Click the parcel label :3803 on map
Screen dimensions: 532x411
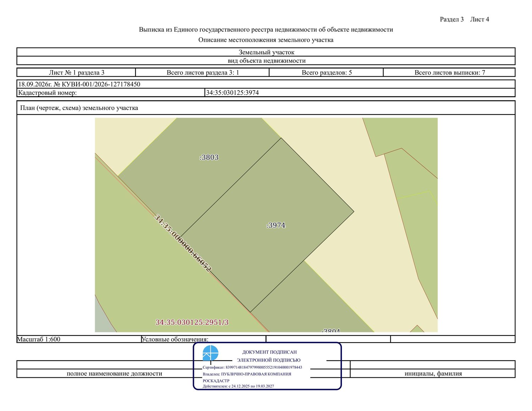[209, 157]
